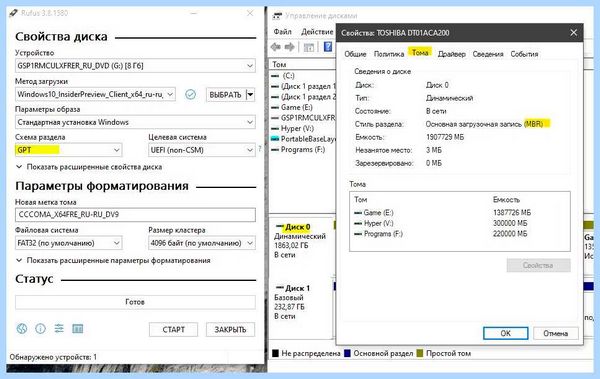Select PortableBaseLayer volume row

coord(303,139)
